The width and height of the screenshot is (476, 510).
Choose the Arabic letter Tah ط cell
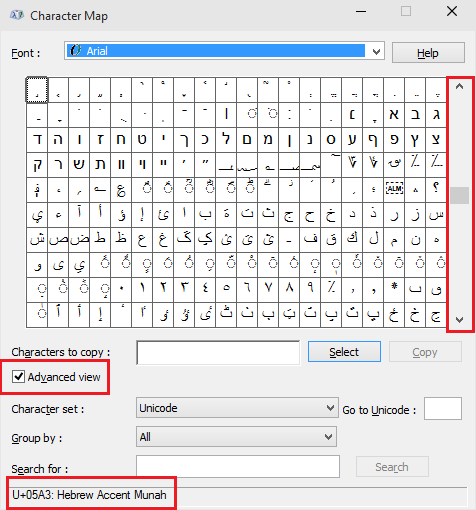(100, 240)
